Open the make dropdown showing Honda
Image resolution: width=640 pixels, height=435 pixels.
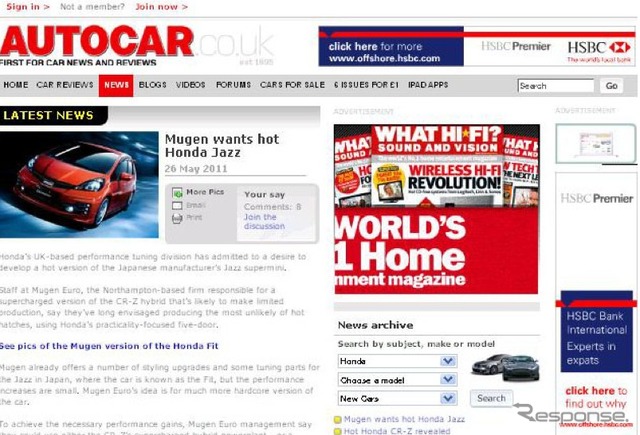[x=398, y=361]
